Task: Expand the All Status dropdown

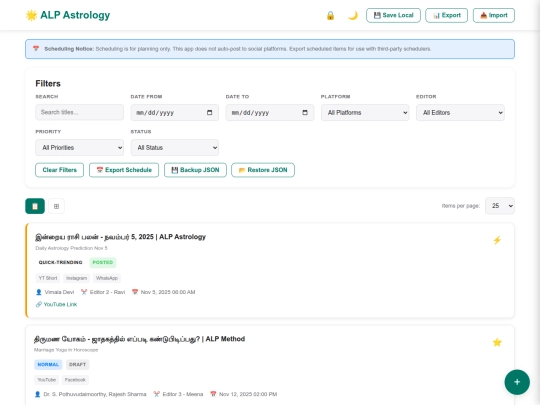Action: pyautogui.click(x=175, y=147)
